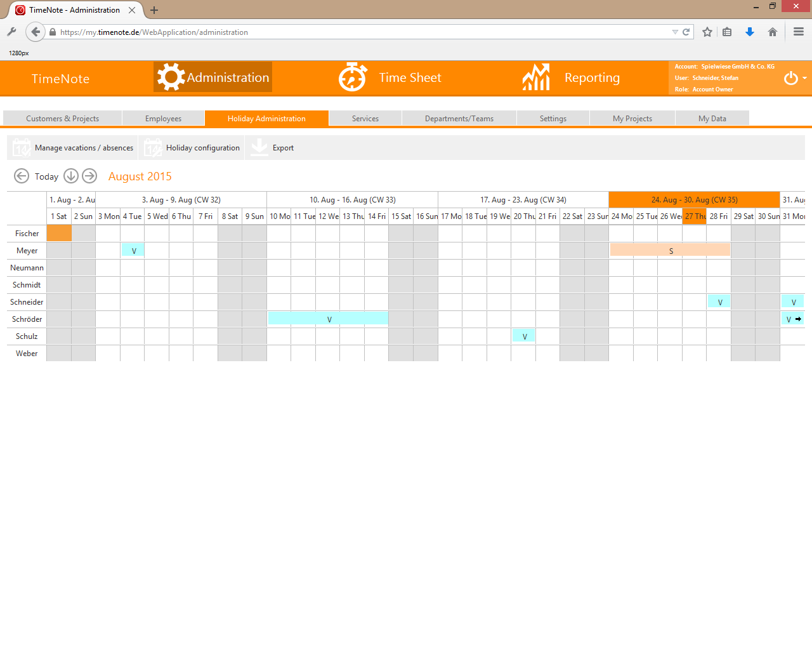Select Meyer's sick leave bar
The image size is (812, 650).
(670, 251)
